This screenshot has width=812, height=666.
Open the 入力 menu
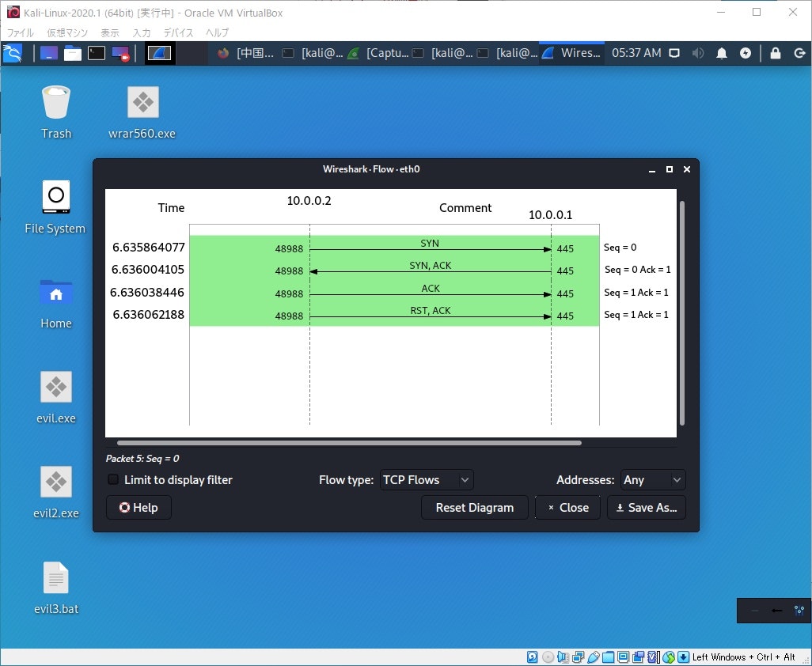tap(142, 32)
